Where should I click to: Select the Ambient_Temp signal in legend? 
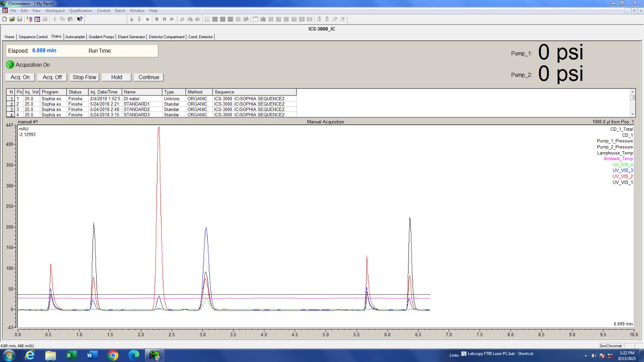[618, 159]
